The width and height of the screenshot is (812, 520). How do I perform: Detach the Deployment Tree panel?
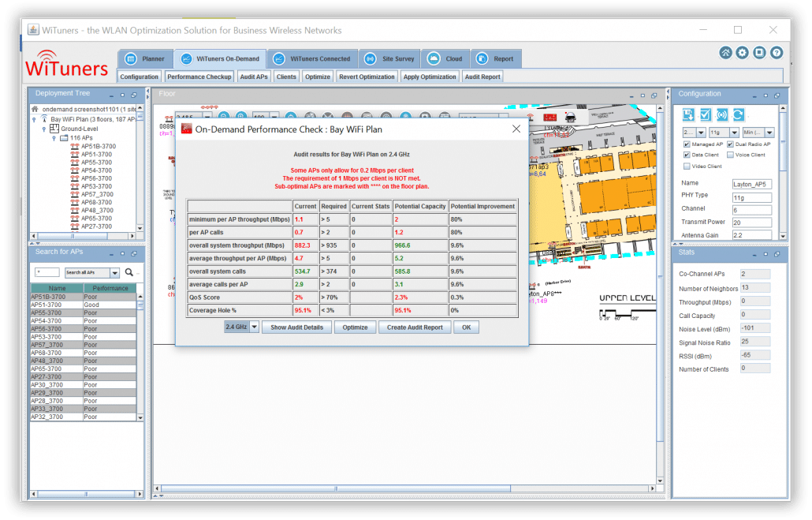[x=133, y=95]
